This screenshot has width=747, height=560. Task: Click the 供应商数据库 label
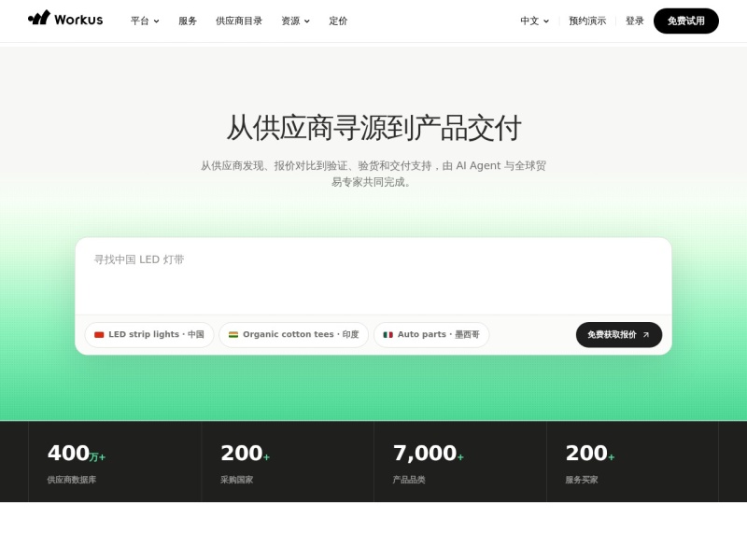72,480
